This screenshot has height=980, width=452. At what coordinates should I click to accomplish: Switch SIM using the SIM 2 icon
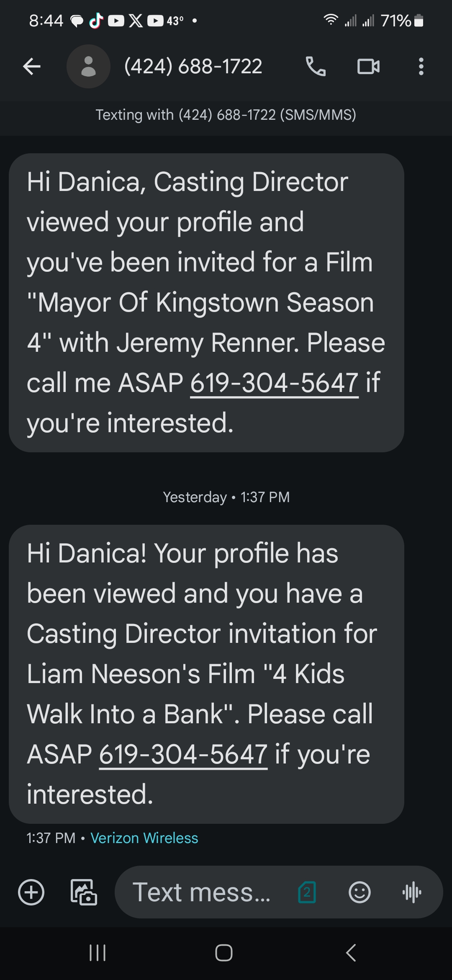[x=307, y=892]
